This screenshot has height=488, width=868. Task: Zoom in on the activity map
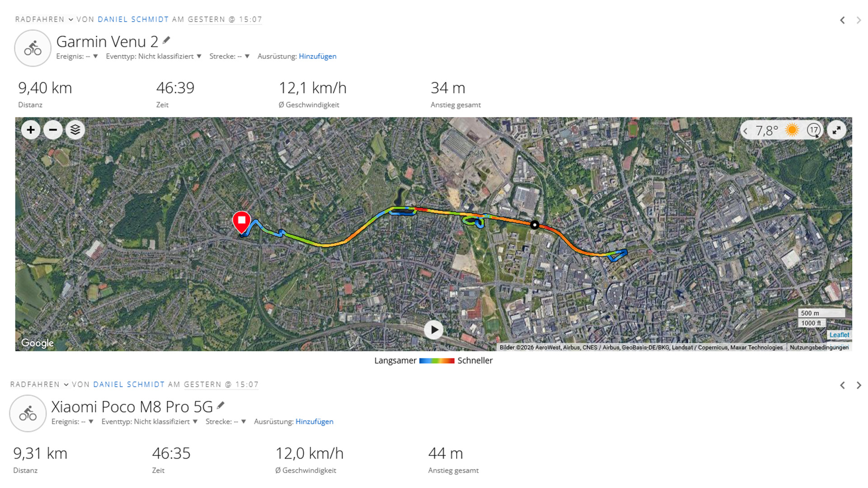click(x=31, y=130)
